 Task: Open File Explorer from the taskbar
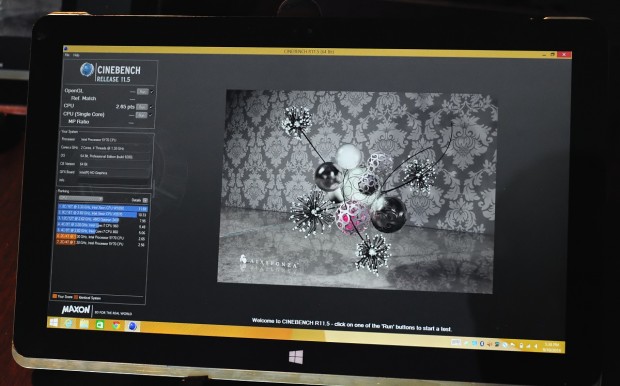pos(84,324)
